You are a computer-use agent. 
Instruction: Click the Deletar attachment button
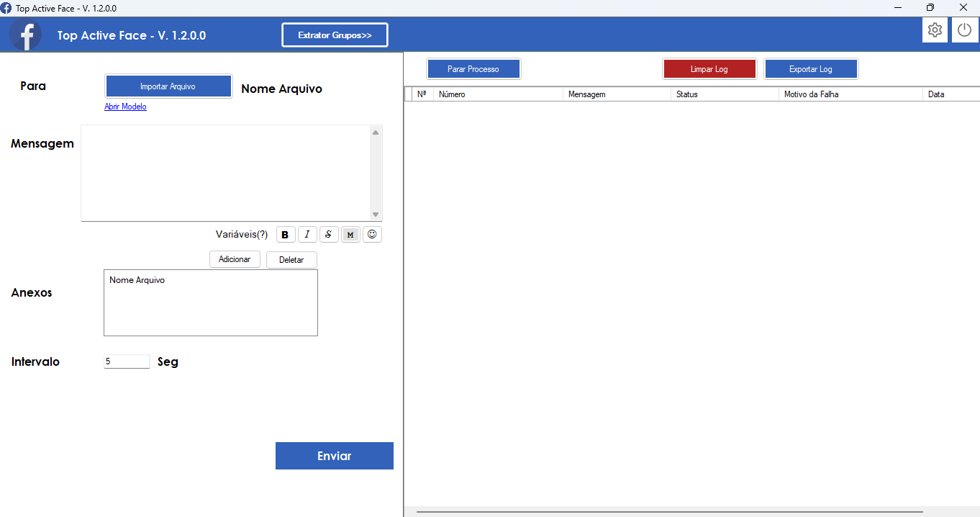tap(291, 260)
